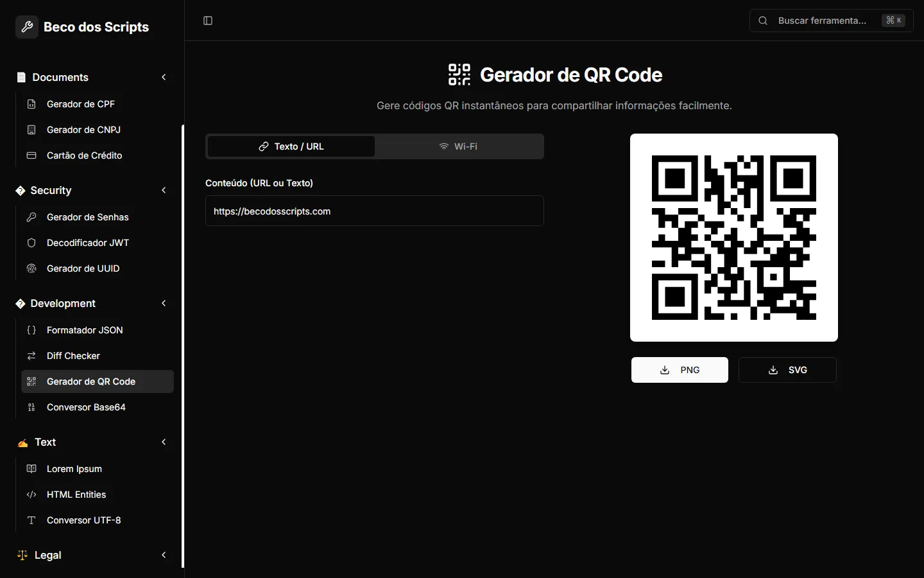Collapse the Security section chevron

[164, 190]
